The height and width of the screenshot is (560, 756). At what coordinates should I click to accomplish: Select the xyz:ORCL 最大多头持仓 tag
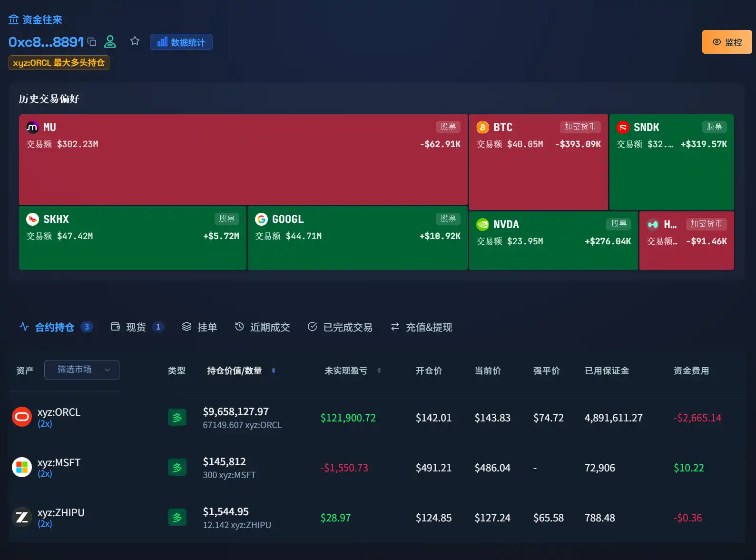point(59,62)
